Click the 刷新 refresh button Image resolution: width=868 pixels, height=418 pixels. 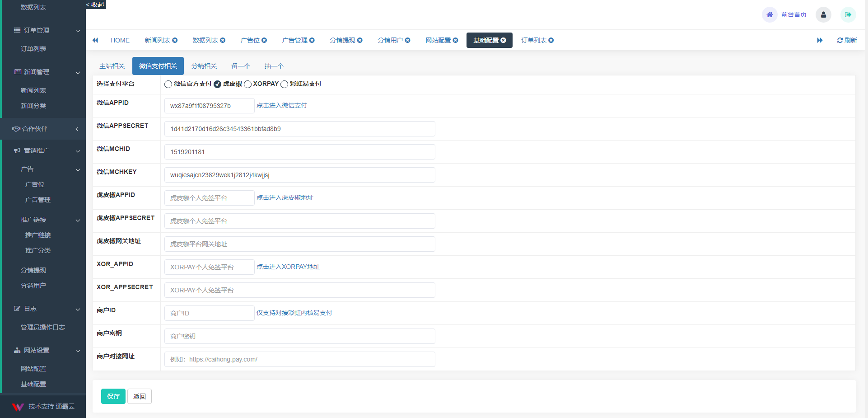pos(847,40)
